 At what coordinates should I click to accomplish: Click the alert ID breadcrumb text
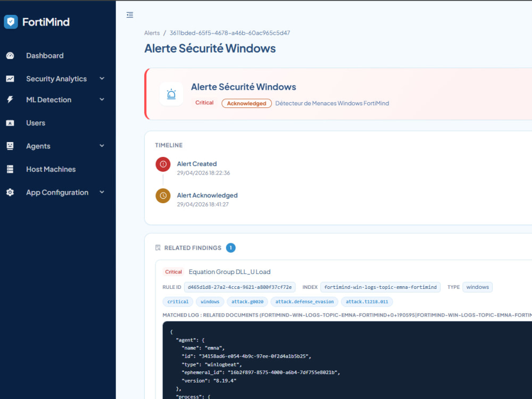230,33
